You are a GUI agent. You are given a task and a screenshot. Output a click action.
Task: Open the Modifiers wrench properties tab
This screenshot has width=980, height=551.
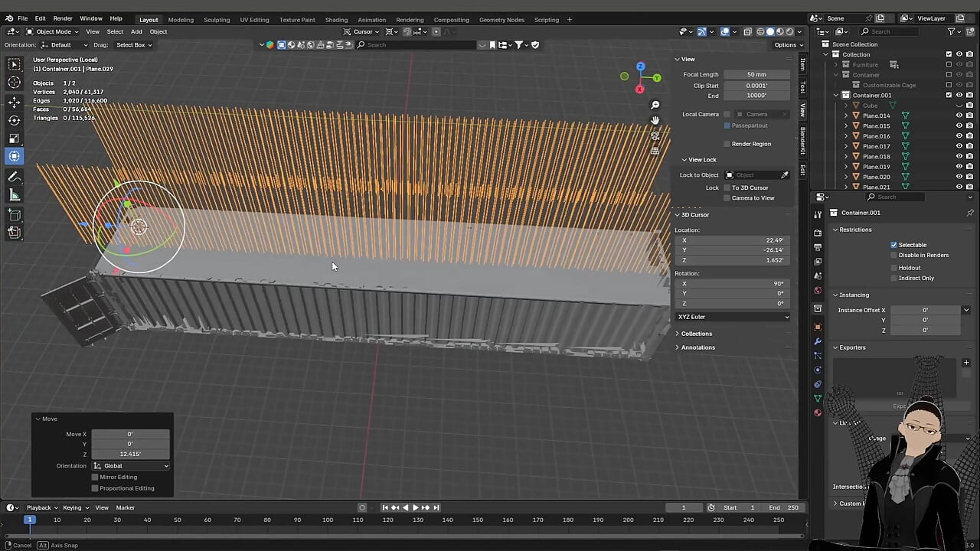tap(818, 341)
